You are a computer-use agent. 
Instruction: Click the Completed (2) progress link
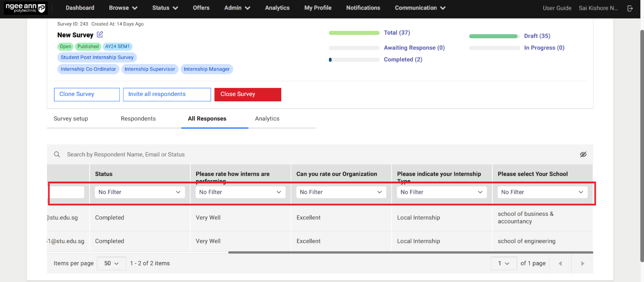[403, 59]
